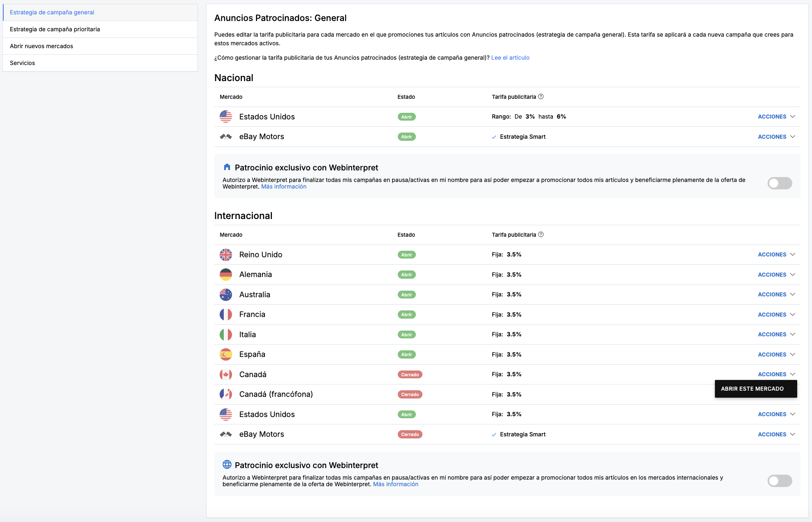Viewport: 812px width, 522px height.
Task: Click the Canadá flag icon
Action: pos(226,374)
